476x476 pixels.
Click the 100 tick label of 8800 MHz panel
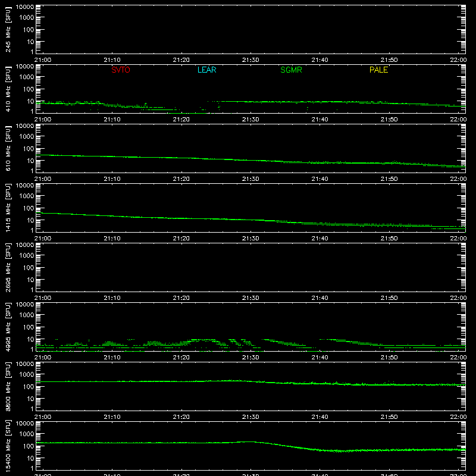(29, 387)
